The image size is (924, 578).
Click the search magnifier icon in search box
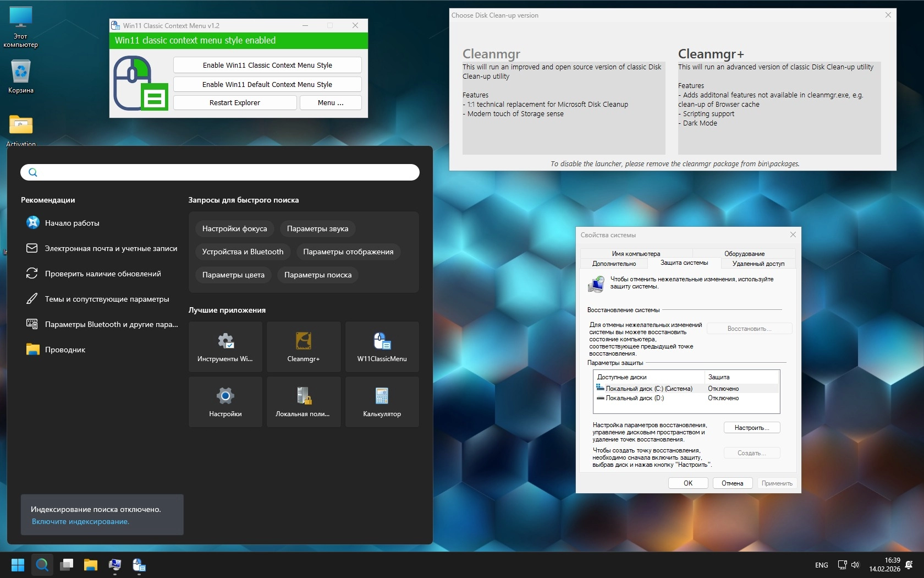pos(33,172)
